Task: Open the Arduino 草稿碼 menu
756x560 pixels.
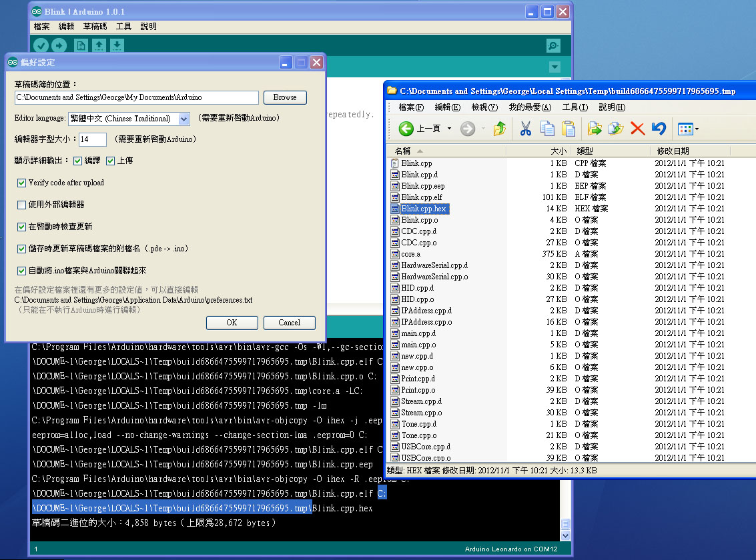Action: click(95, 27)
